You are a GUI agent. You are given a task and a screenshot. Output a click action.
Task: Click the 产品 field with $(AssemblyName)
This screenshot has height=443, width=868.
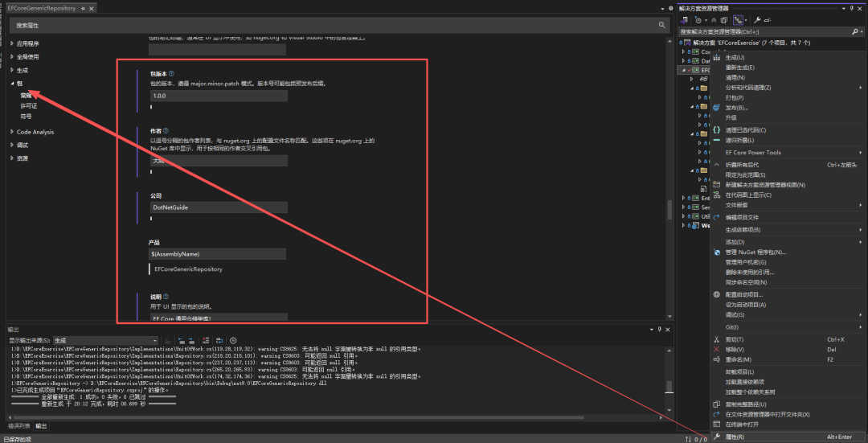tap(218, 253)
